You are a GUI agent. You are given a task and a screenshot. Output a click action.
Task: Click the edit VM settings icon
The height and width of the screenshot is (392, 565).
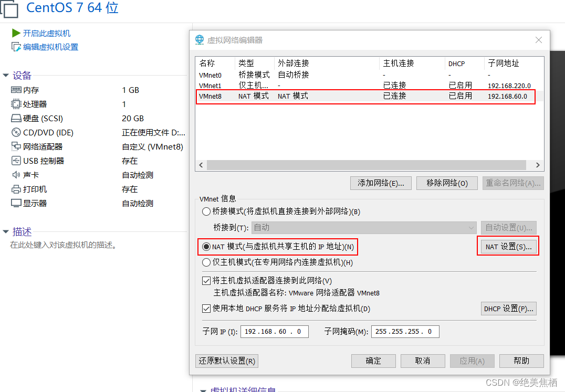[16, 47]
